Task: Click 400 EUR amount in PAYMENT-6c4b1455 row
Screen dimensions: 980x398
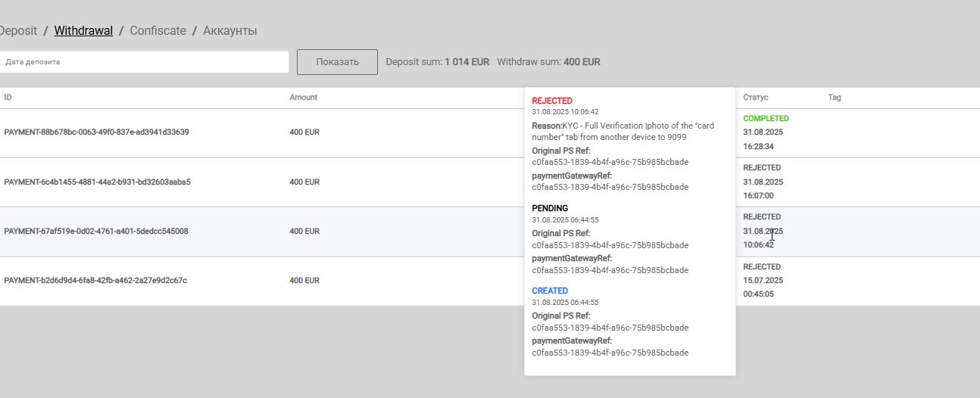Action: click(x=304, y=182)
